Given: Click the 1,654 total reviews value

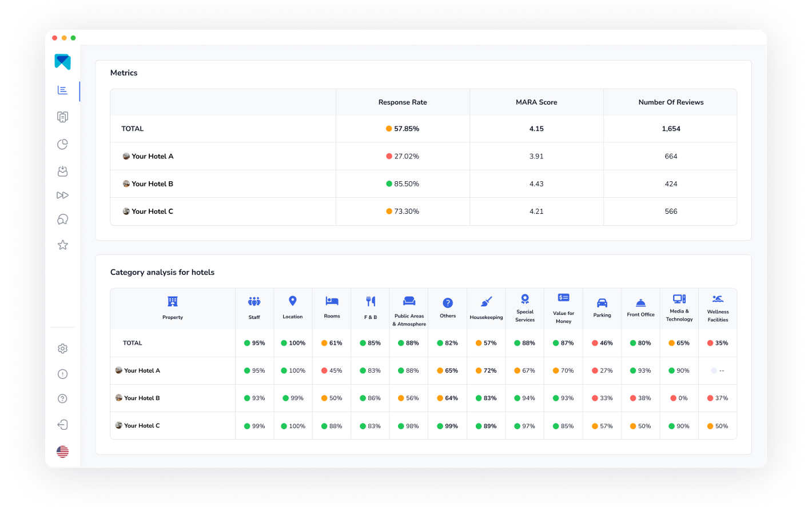Looking at the screenshot, I should coord(671,129).
